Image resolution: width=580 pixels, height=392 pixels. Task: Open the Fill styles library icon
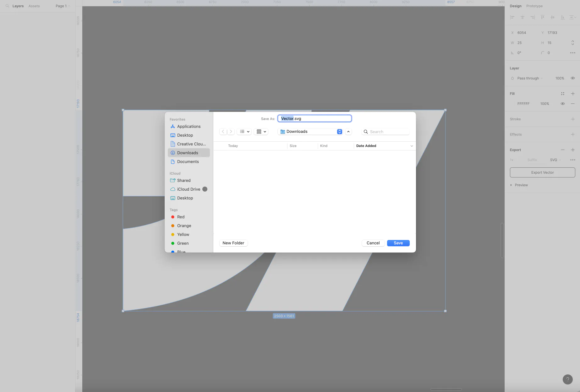coord(562,94)
